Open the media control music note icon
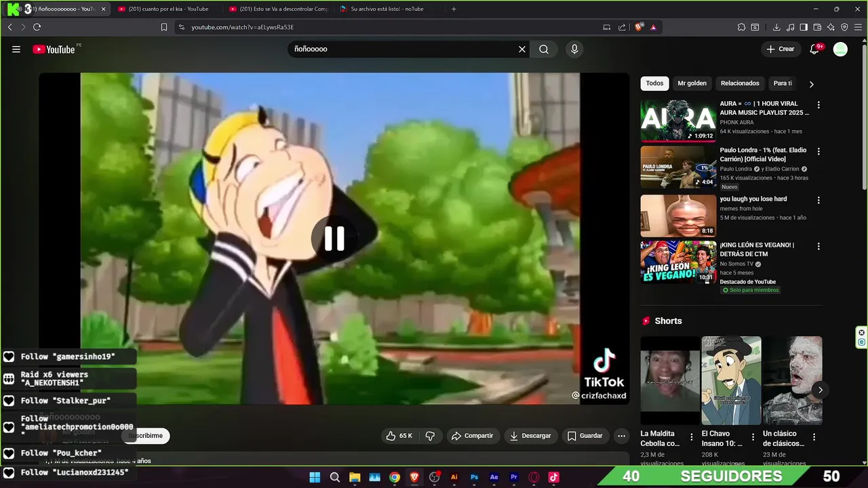This screenshot has height=488, width=868. coord(790,27)
